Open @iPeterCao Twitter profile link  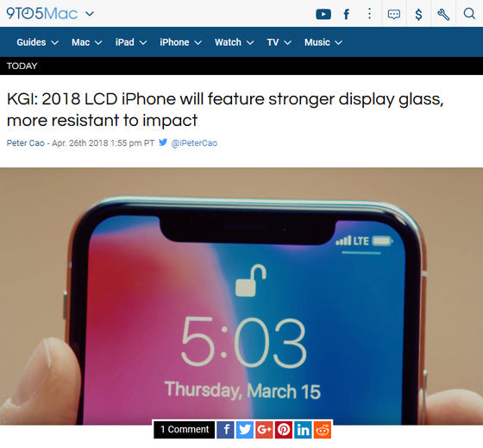pyautogui.click(x=194, y=143)
